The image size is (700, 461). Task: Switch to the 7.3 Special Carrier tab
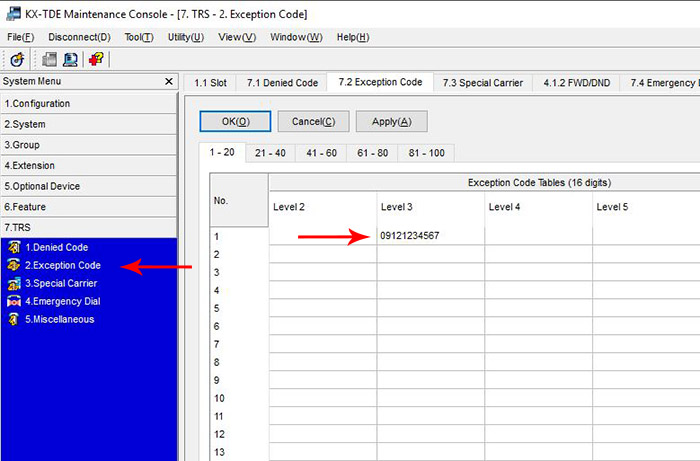(x=483, y=83)
